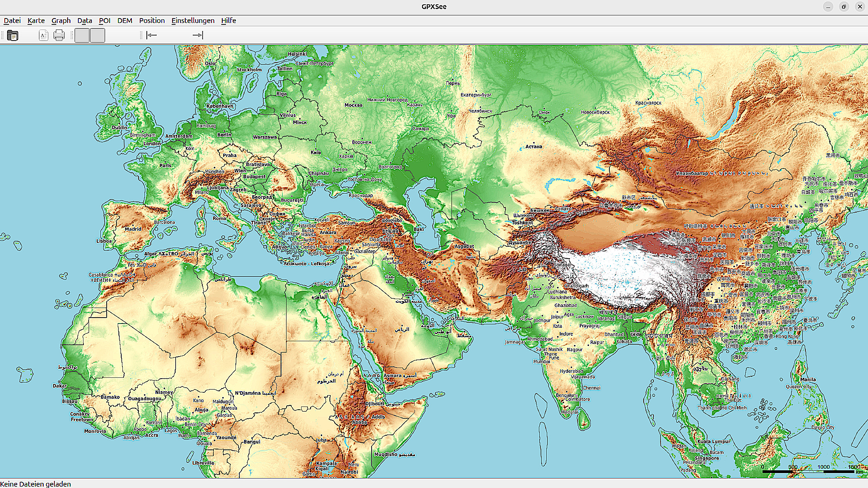868x488 pixels.
Task: Open the Datei menu
Action: click(x=12, y=20)
